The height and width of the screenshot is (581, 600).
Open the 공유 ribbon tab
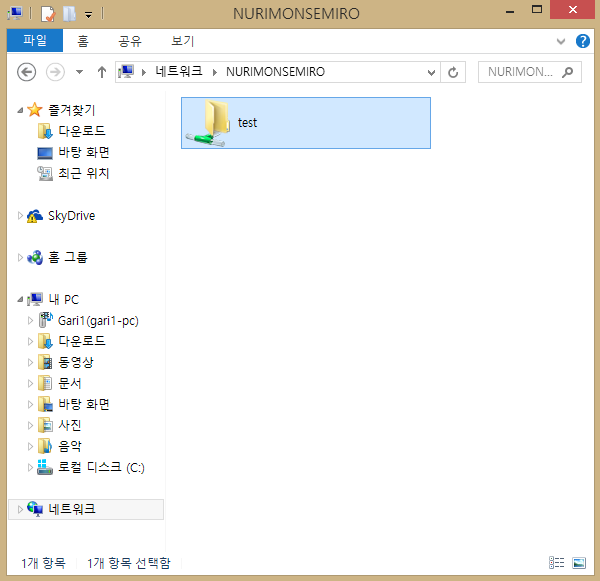[130, 41]
